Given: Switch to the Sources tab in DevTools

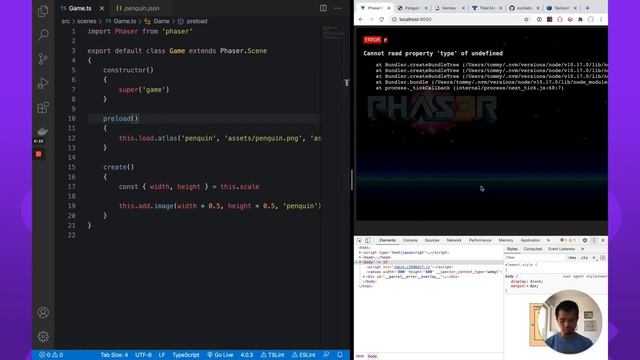Looking at the screenshot, I should coord(432,240).
